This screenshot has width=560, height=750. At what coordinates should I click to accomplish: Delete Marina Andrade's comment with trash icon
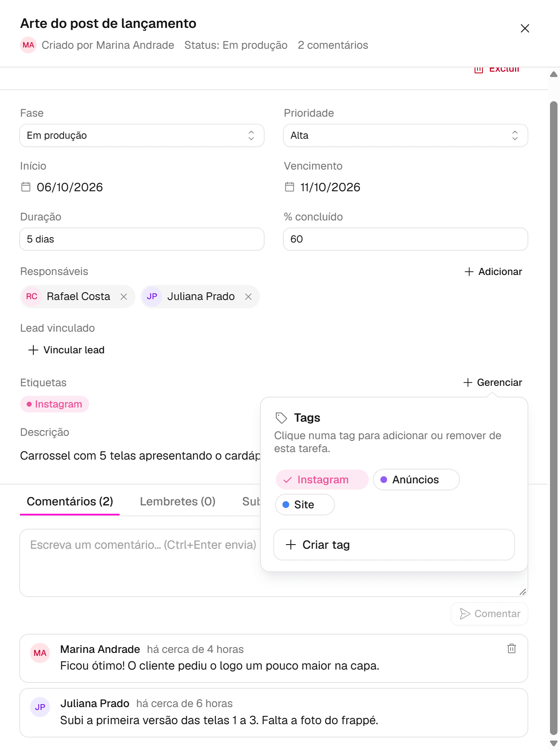(x=512, y=648)
